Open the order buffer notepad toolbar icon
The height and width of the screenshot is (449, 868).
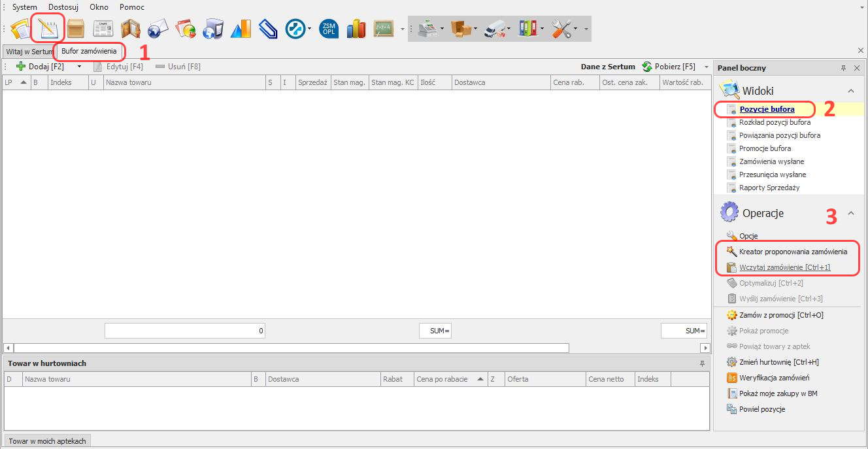point(48,29)
